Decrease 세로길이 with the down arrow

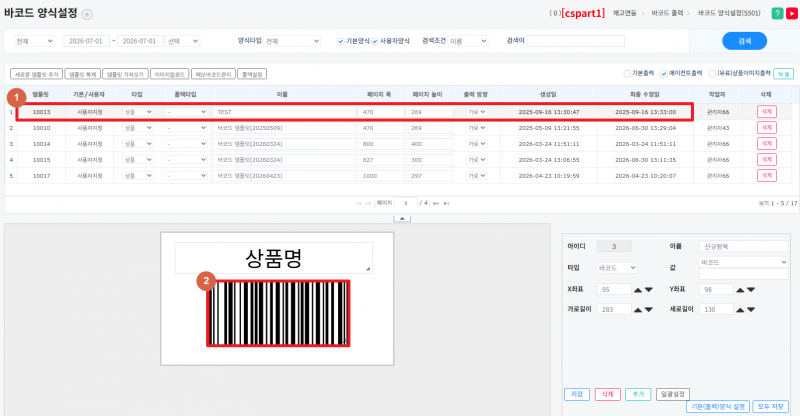coord(751,310)
